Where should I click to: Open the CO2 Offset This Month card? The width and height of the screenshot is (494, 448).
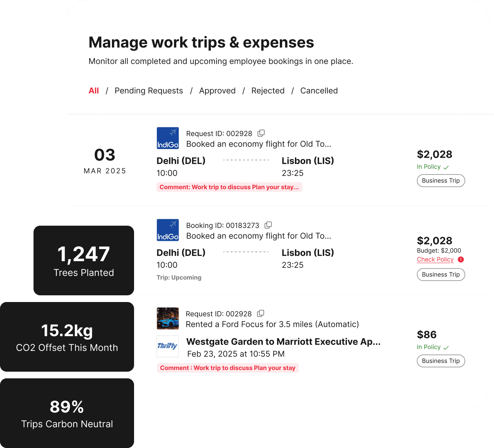(67, 337)
